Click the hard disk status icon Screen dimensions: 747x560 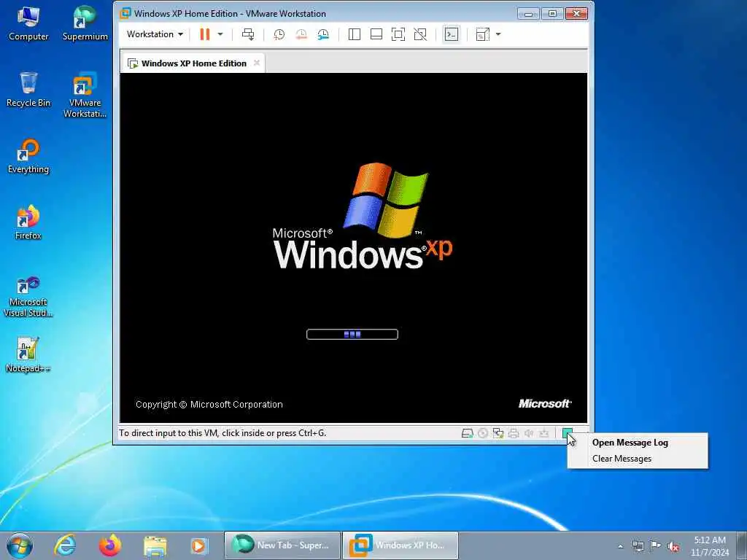(x=468, y=433)
